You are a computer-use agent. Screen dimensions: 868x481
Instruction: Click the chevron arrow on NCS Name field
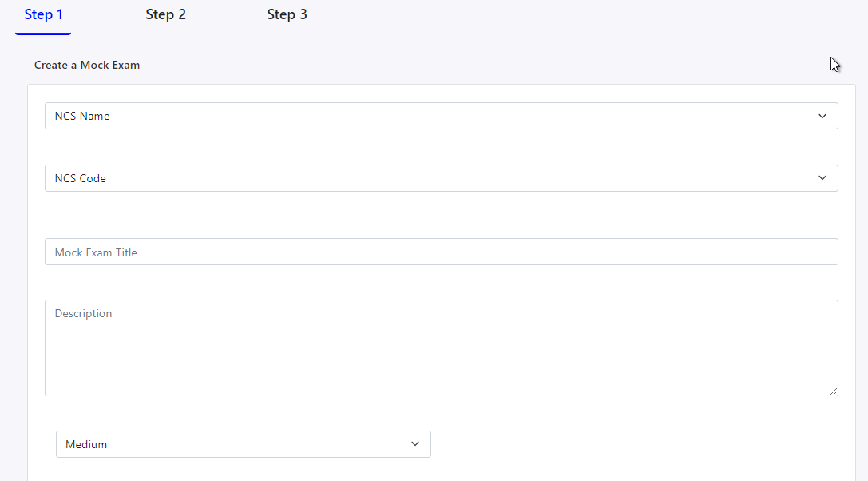coord(822,116)
